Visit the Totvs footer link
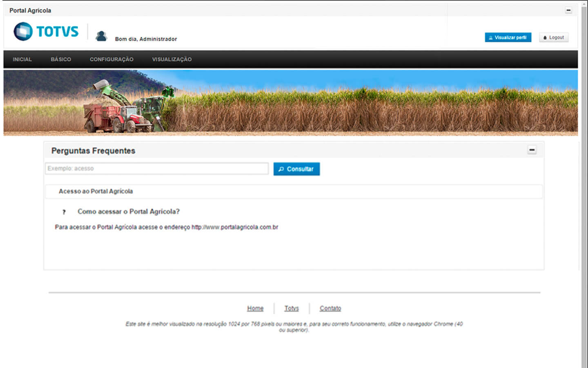The image size is (588, 368). pyautogui.click(x=292, y=308)
